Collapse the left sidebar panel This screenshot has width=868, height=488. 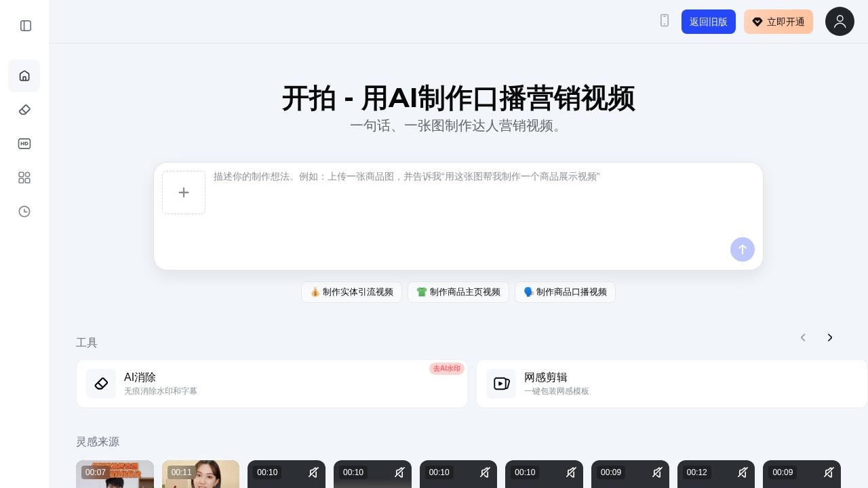point(26,26)
